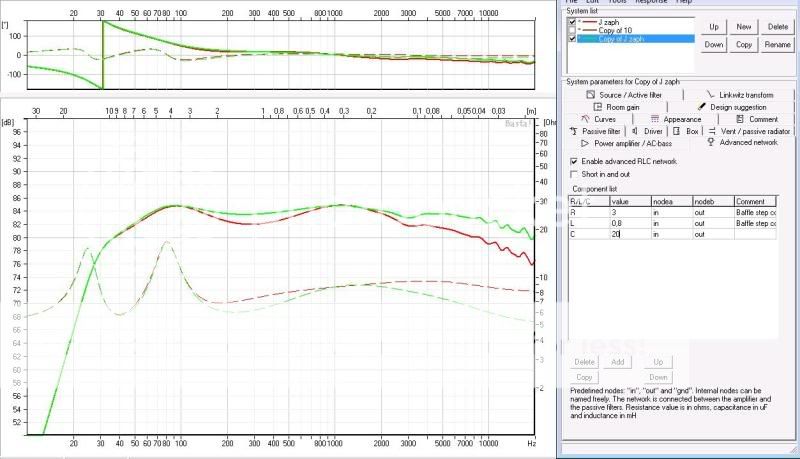Select the Passive filter tab icon
This screenshot has height=459, width=800.
(x=574, y=131)
